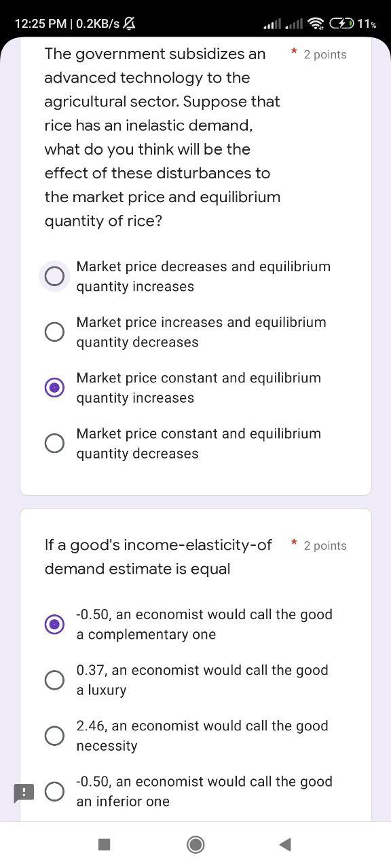Tap the second SIM signal strength icon

296,22
